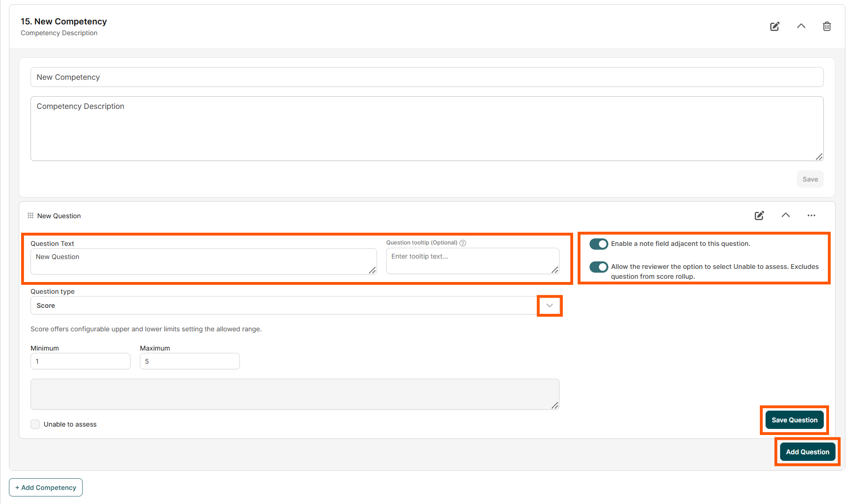The height and width of the screenshot is (504, 851).
Task: Click into the Question Text field
Action: click(x=203, y=261)
